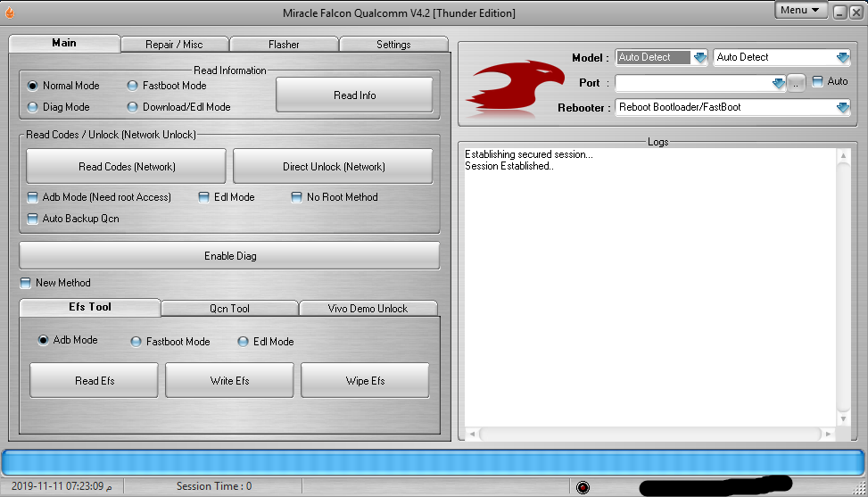
Task: Click the Read Efs button
Action: (94, 381)
